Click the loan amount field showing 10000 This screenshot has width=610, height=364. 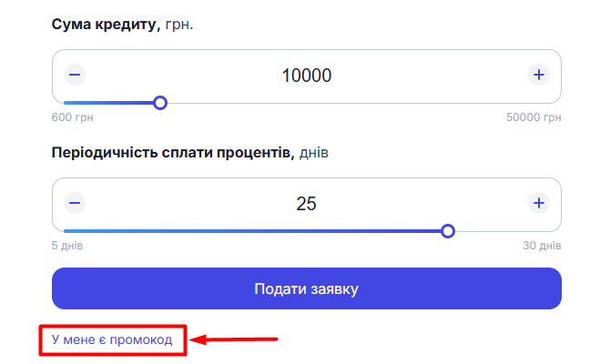click(x=306, y=76)
